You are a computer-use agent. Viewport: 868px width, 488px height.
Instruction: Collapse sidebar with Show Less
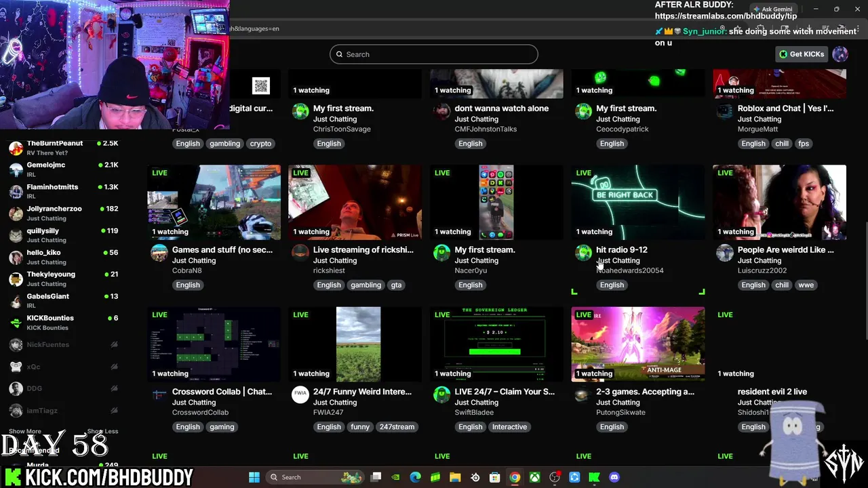102,431
